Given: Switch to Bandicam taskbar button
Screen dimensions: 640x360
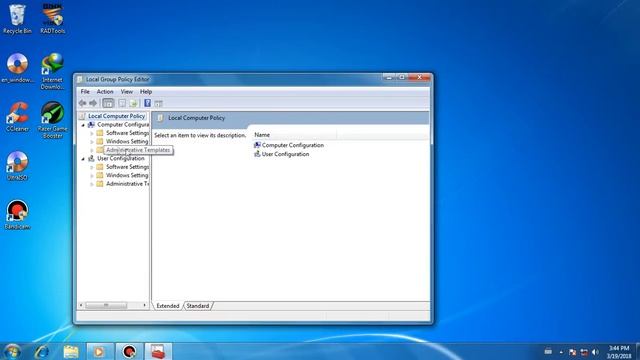Looking at the screenshot, I should point(129,351).
